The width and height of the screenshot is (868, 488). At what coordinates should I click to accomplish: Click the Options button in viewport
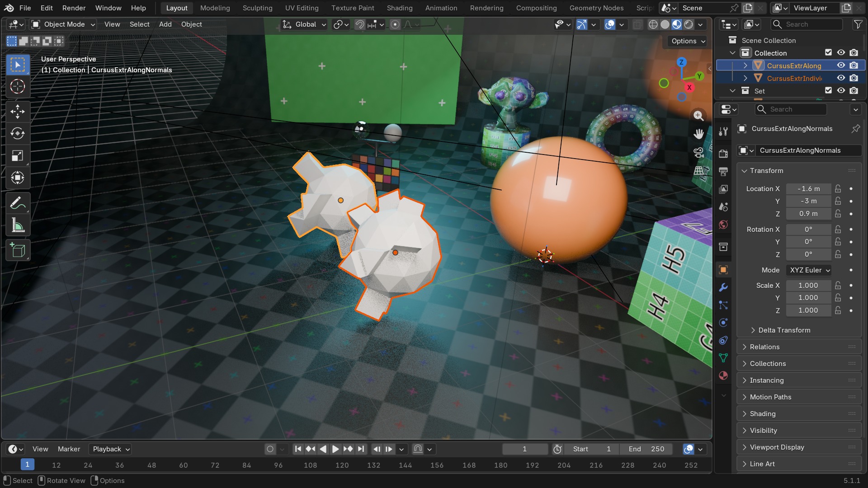coord(688,41)
